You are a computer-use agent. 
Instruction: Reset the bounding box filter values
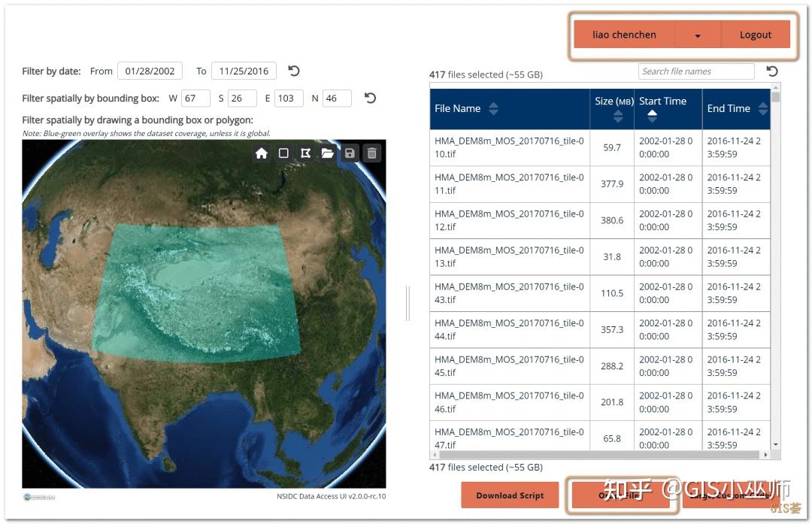click(370, 98)
